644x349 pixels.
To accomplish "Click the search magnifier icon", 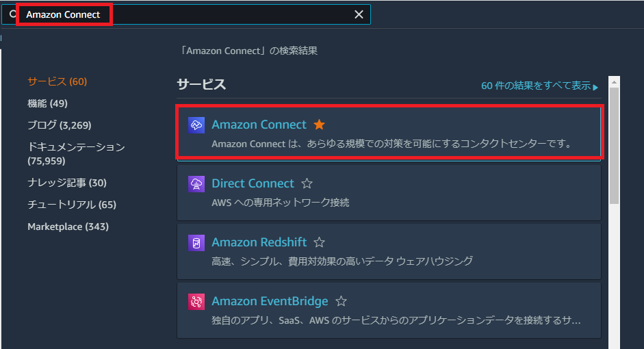I will [x=12, y=14].
